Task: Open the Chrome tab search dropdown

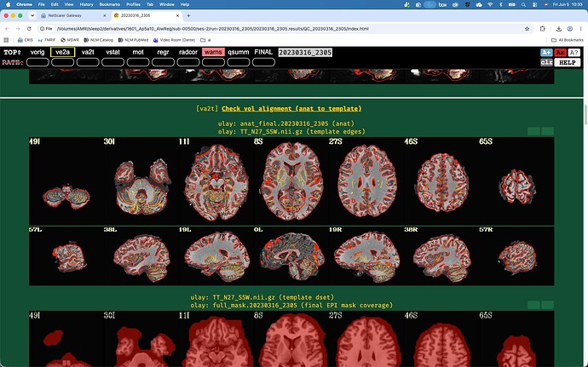Action: (x=32, y=15)
